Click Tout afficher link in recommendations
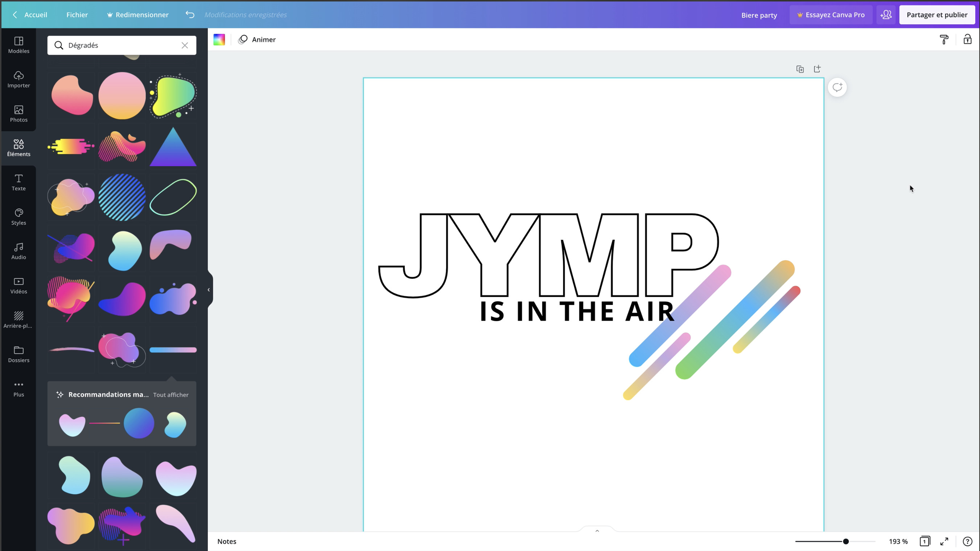The height and width of the screenshot is (551, 980). click(x=171, y=395)
